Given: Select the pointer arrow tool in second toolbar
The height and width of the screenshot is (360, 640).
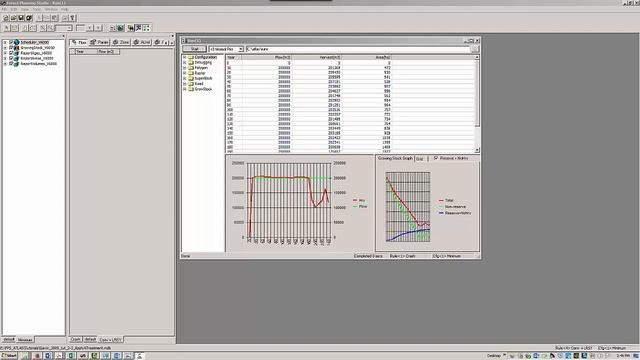Looking at the screenshot, I should [6, 28].
